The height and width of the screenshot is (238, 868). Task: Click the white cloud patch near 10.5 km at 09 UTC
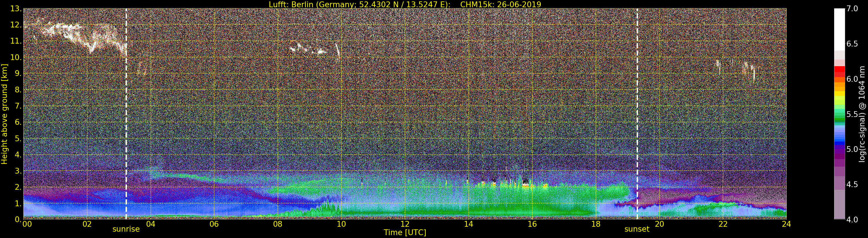click(x=308, y=49)
